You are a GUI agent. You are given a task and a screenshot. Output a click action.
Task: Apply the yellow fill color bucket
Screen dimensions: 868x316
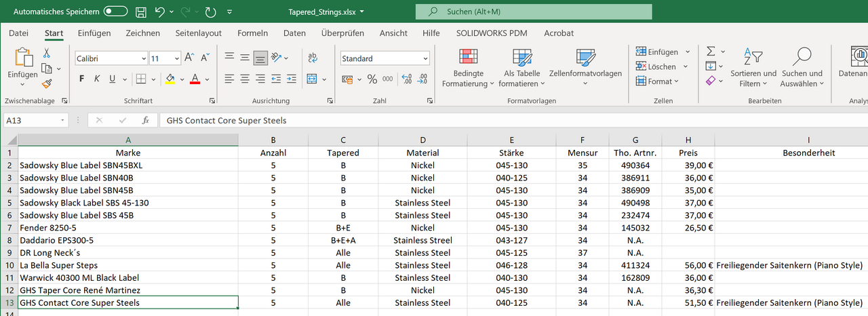tap(170, 79)
